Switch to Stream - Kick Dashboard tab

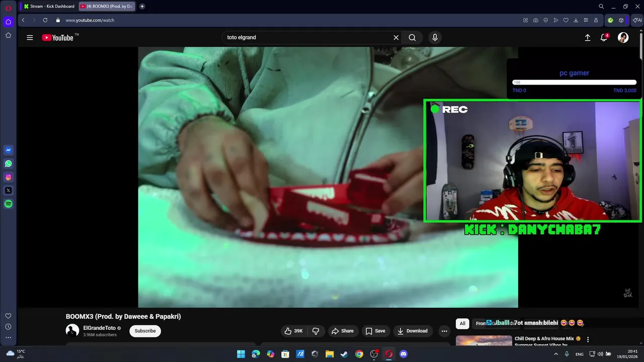click(x=49, y=6)
